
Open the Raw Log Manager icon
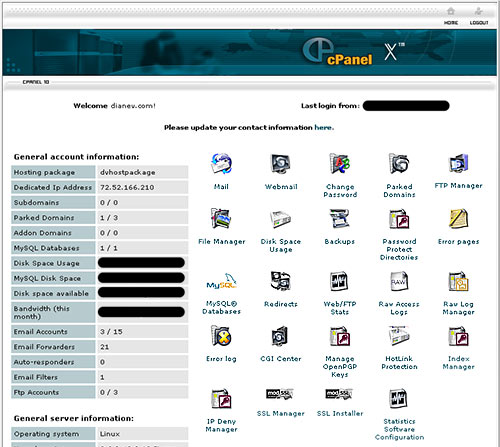458,281
